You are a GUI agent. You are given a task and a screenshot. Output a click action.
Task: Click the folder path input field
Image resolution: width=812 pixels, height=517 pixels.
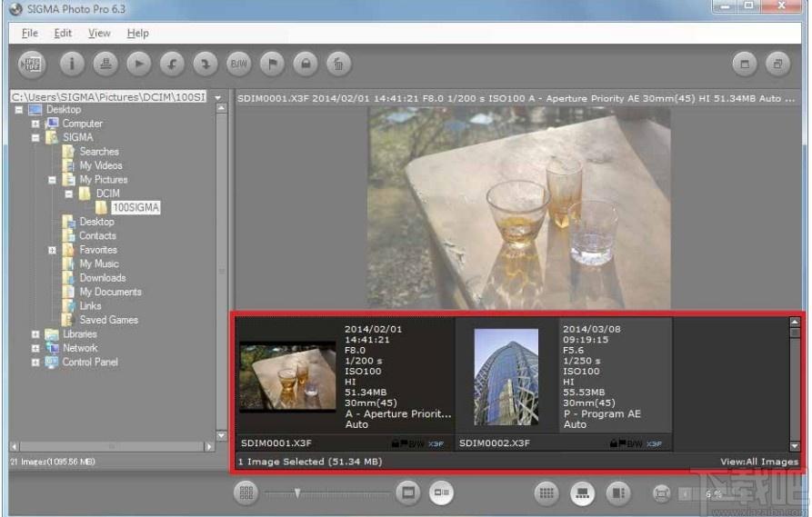tap(108, 97)
